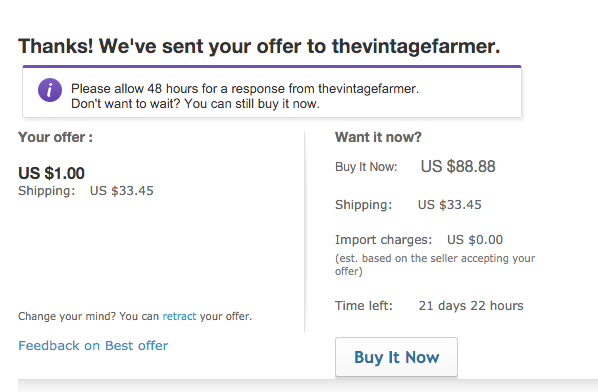Click the Buy It Now shipping US $33.45
This screenshot has height=392, width=598.
tap(450, 205)
